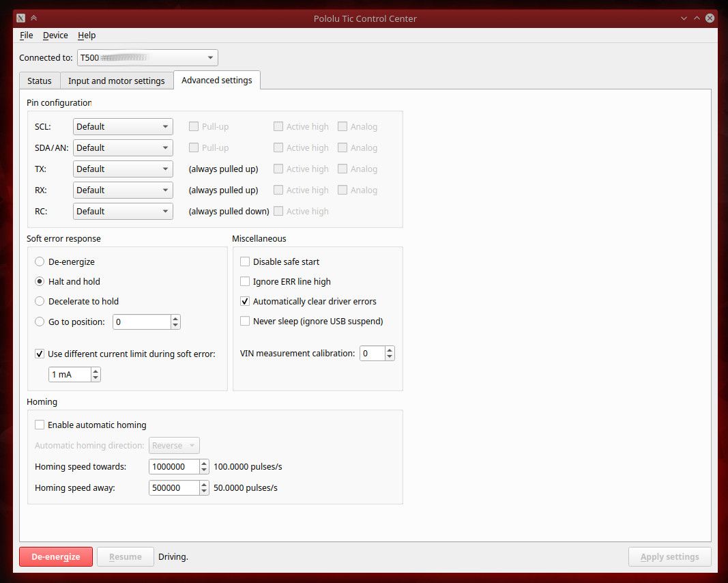This screenshot has width=728, height=583.
Task: Open the Device menu
Action: pyautogui.click(x=55, y=35)
